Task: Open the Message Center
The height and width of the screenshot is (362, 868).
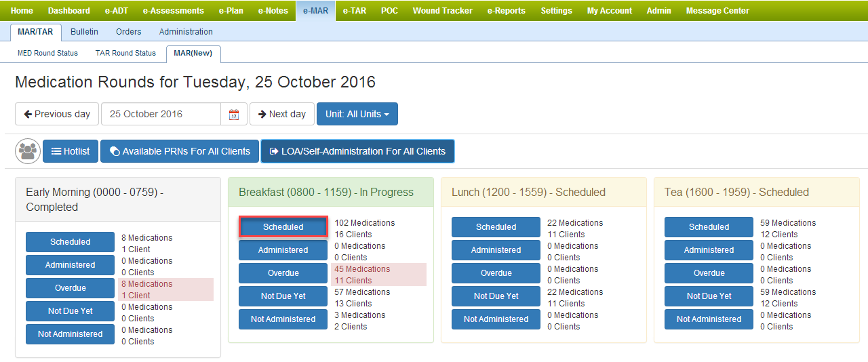Action: coord(717,10)
